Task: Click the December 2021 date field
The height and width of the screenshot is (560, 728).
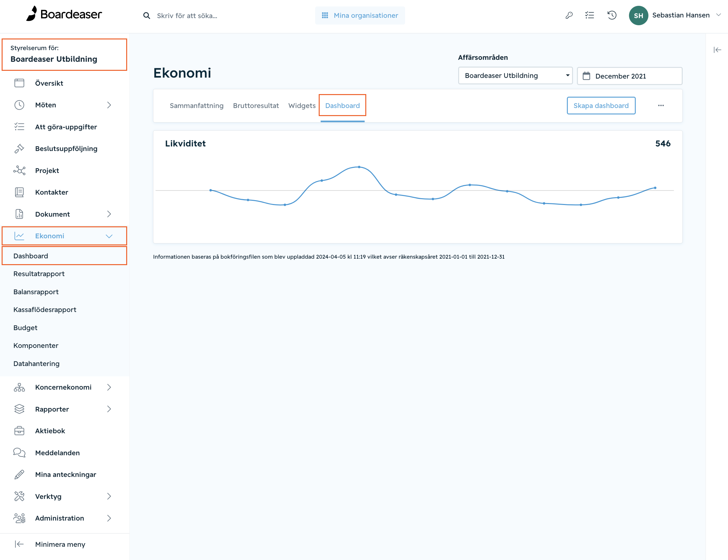Action: 630,76
